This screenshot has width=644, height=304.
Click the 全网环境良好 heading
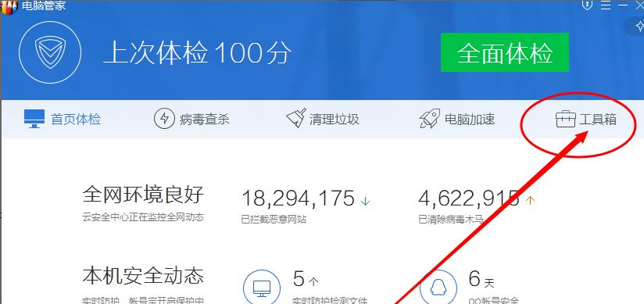pyautogui.click(x=143, y=195)
